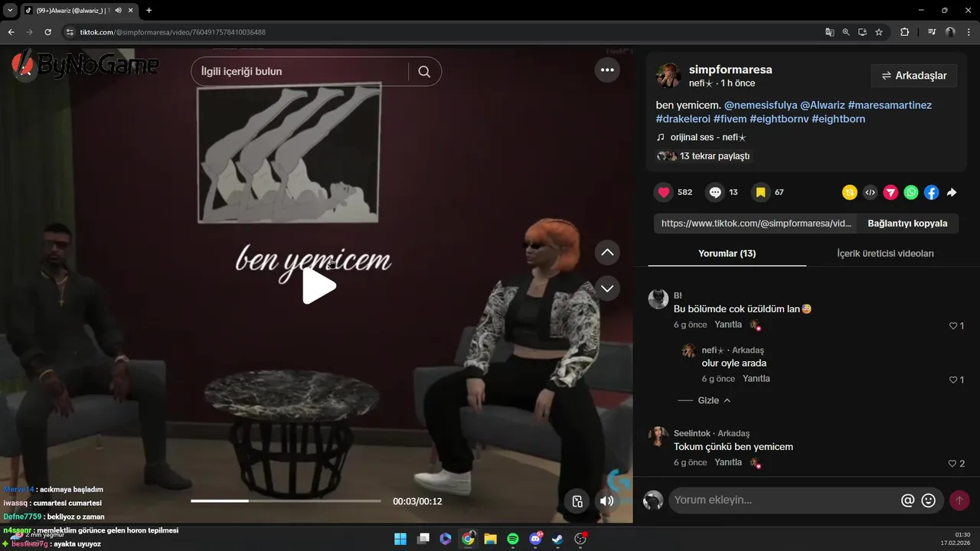Open @Alwariz mention
This screenshot has width=980, height=551.
[822, 105]
